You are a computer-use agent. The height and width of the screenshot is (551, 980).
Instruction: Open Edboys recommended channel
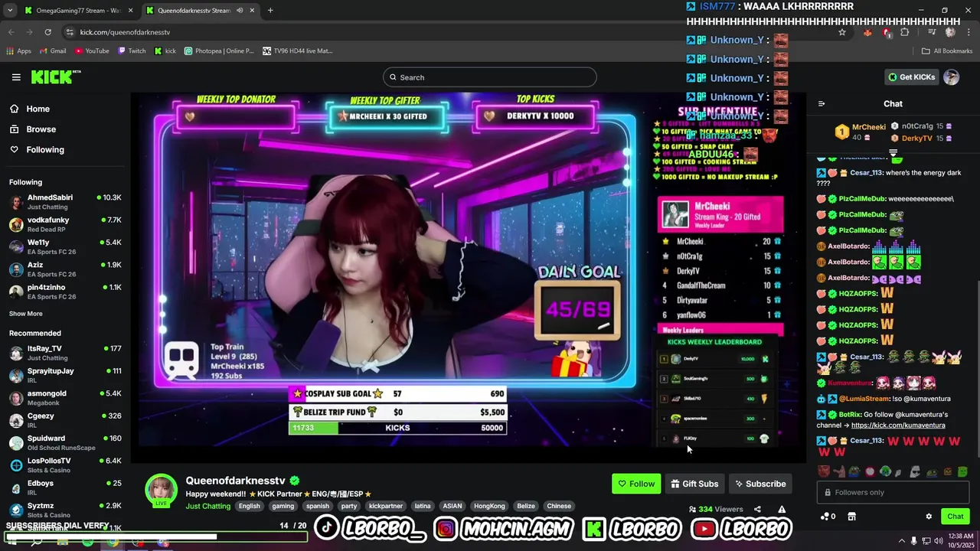click(65, 487)
